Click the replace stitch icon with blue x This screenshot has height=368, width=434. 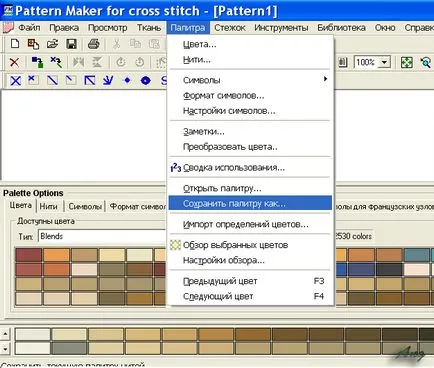click(56, 62)
